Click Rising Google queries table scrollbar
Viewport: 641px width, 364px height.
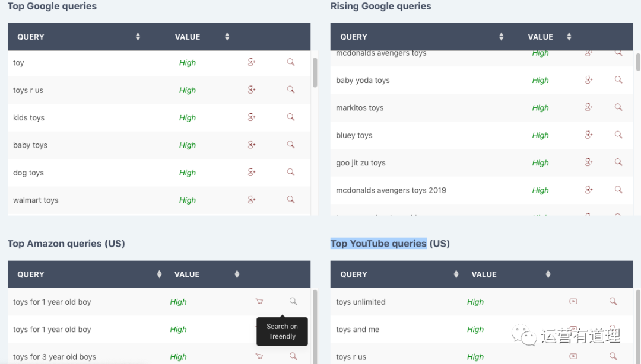[638, 62]
